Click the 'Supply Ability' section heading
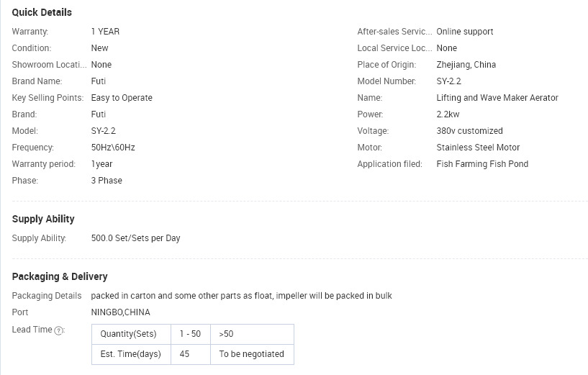The height and width of the screenshot is (375, 588). pyautogui.click(x=43, y=219)
